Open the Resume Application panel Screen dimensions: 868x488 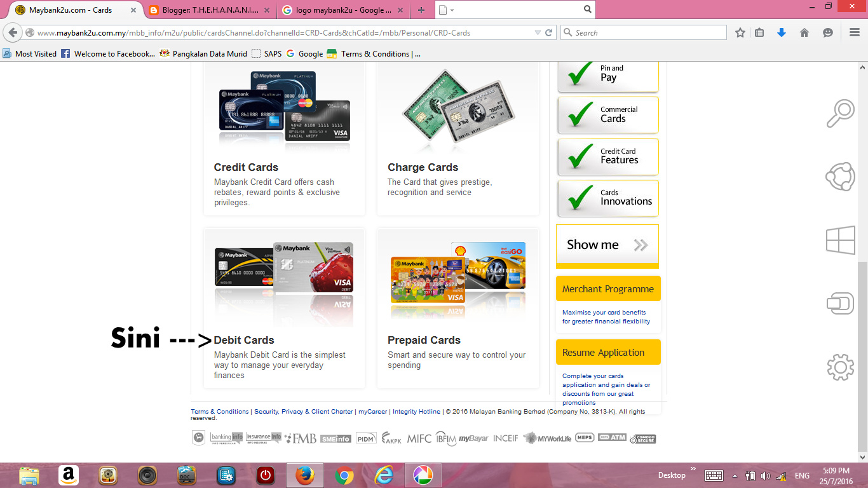pyautogui.click(x=608, y=352)
